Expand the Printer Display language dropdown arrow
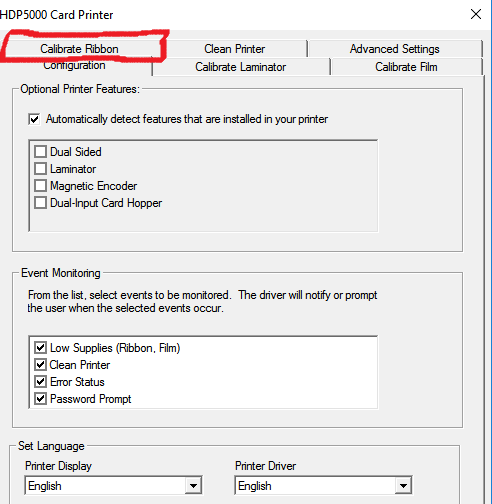492x504 pixels. [x=193, y=486]
